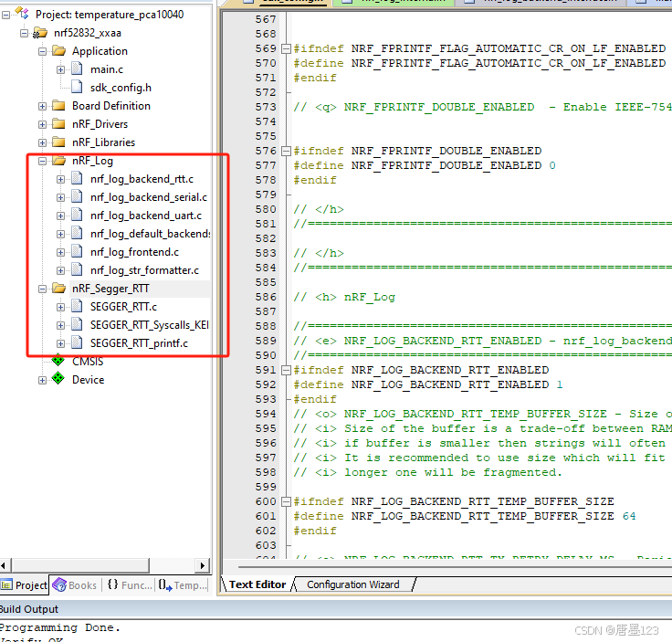672x642 pixels.
Task: Click nrf_log_backend_uart.c file icon
Action: (77, 215)
